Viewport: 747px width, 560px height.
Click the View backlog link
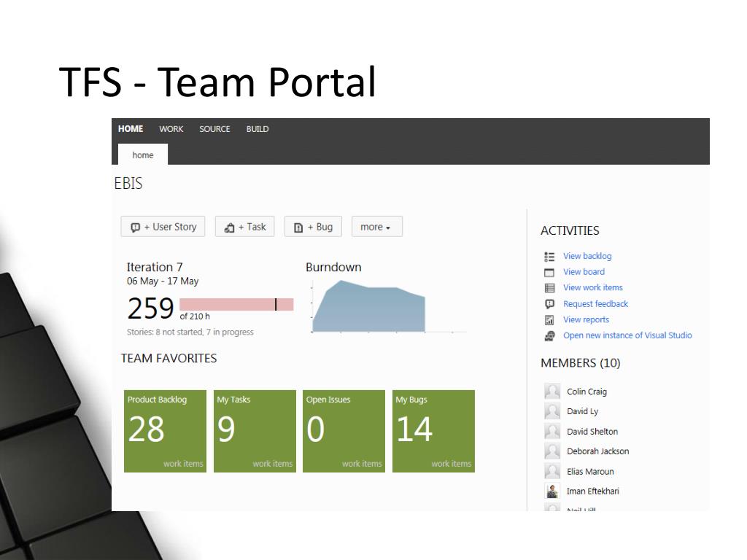point(587,256)
